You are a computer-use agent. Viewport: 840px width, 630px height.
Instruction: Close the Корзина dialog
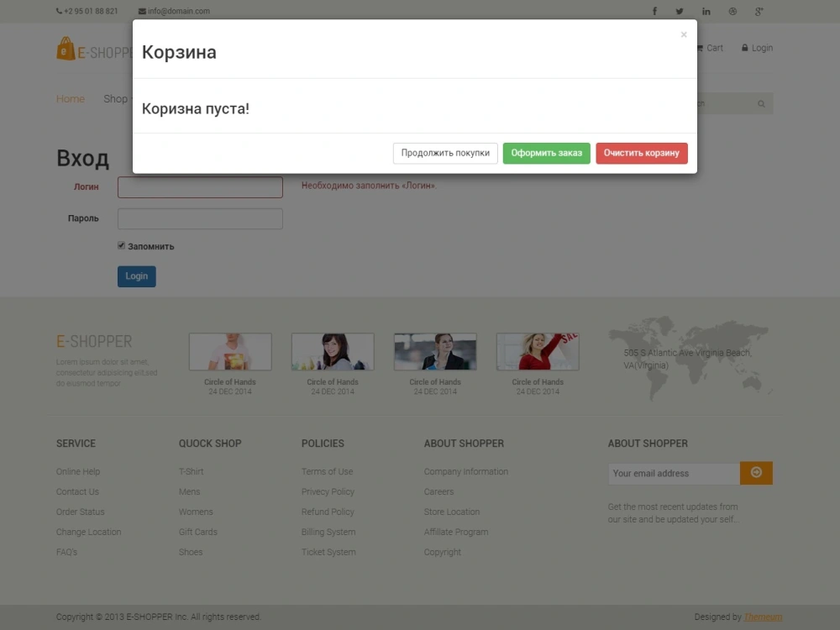(684, 34)
